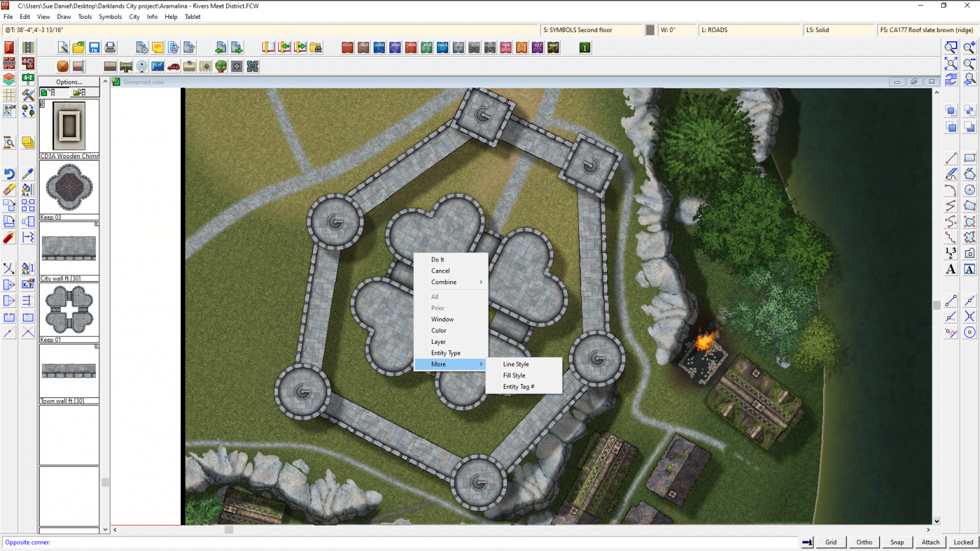Toggle the Locked button
The image size is (980, 551).
[963, 542]
